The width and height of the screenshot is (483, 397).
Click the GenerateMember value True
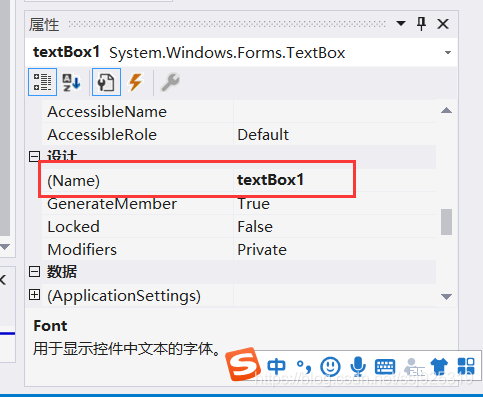253,204
